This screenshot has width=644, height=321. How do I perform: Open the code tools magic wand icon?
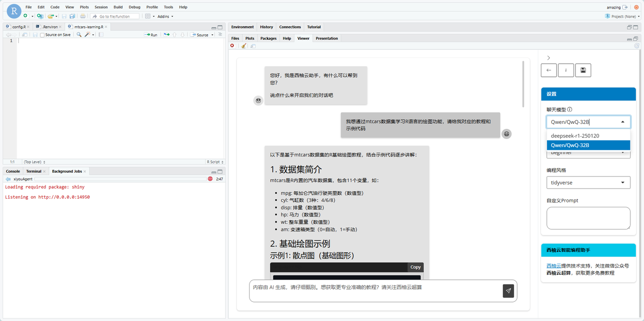click(x=88, y=34)
